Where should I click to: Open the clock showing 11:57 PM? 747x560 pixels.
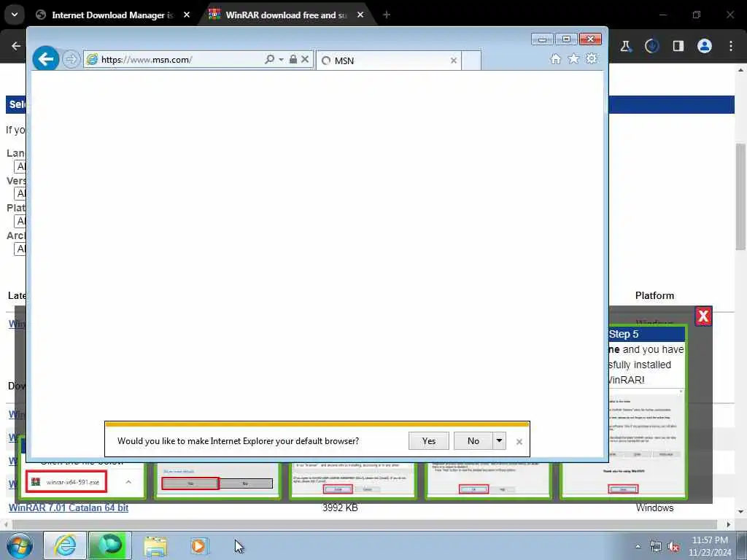pos(710,546)
